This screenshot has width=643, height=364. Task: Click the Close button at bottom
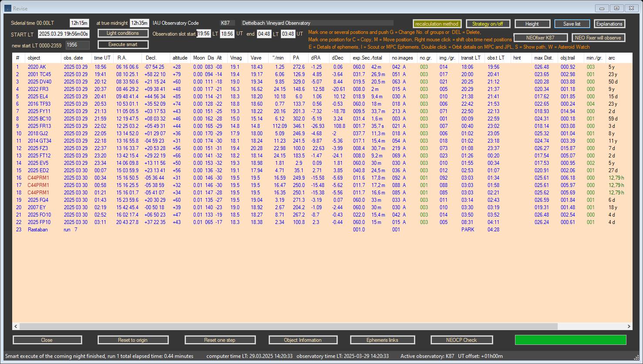(x=47, y=340)
